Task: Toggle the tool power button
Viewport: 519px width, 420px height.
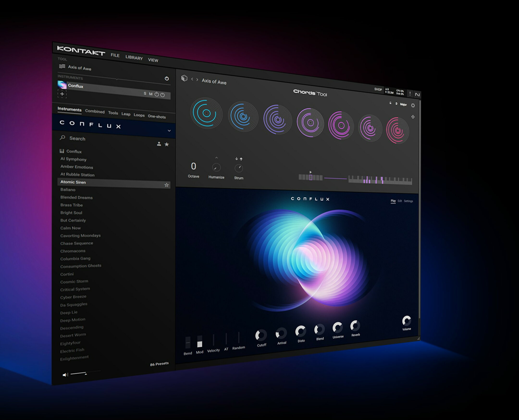Action: tap(167, 78)
